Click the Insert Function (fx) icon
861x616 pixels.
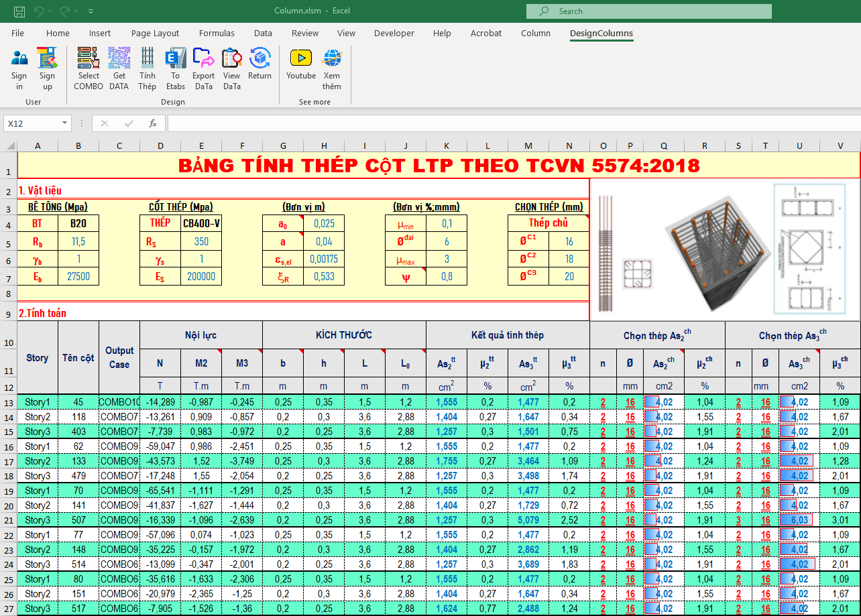[x=152, y=123]
